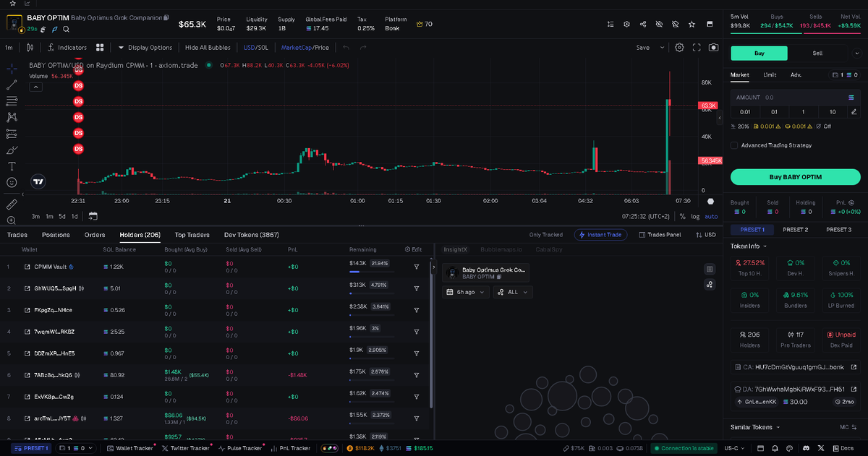Toggle percent scale on chart
The image size is (868, 456).
[682, 216]
